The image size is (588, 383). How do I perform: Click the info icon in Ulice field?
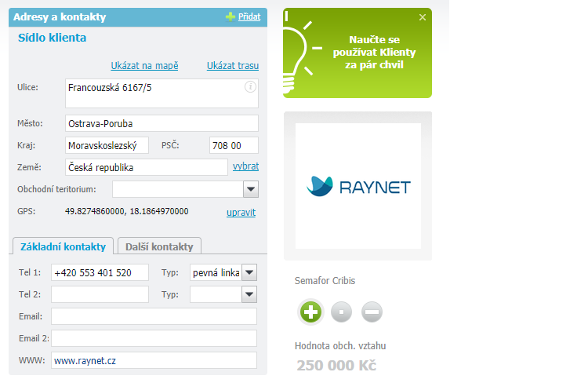(251, 87)
